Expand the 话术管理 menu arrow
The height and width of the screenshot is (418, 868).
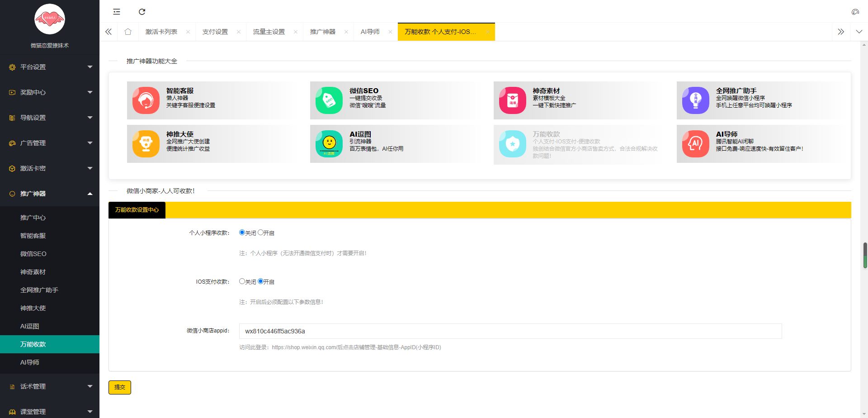click(x=90, y=386)
